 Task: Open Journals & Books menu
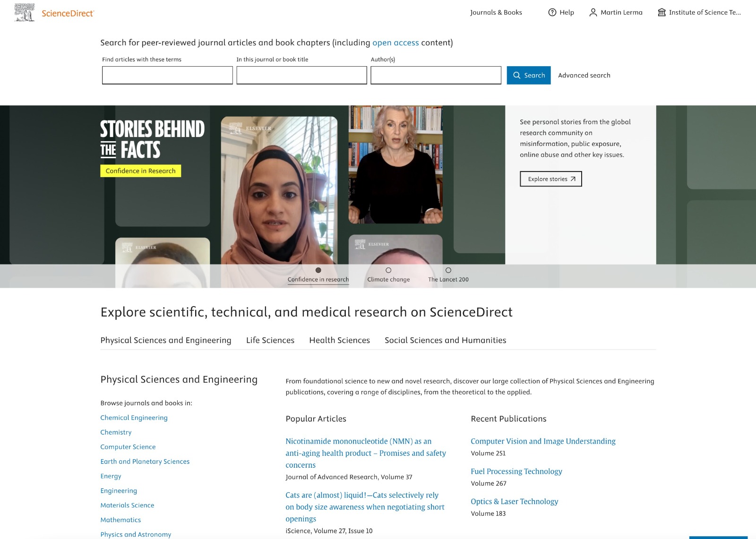[496, 12]
